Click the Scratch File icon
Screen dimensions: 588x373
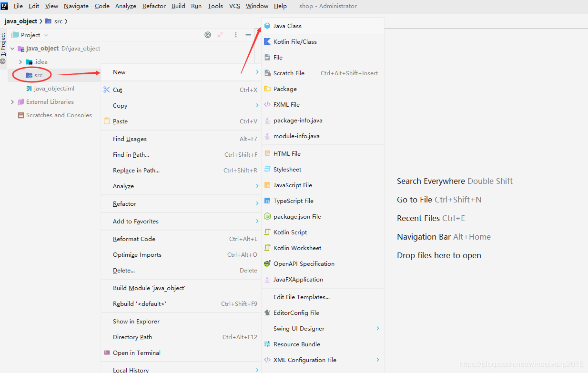click(x=267, y=73)
